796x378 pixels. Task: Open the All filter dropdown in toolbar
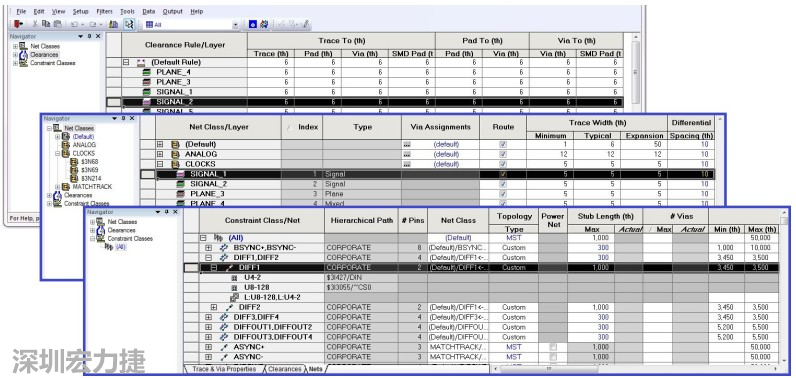(x=236, y=24)
